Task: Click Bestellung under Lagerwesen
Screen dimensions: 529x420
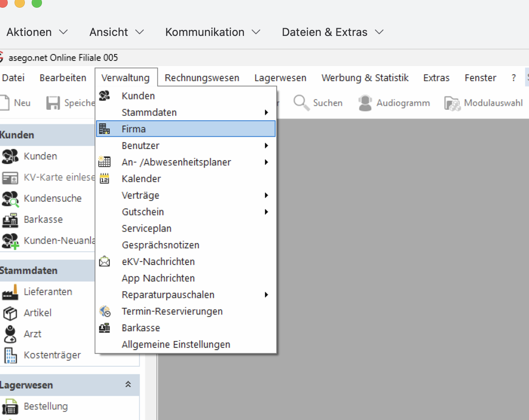Action: coord(45,406)
